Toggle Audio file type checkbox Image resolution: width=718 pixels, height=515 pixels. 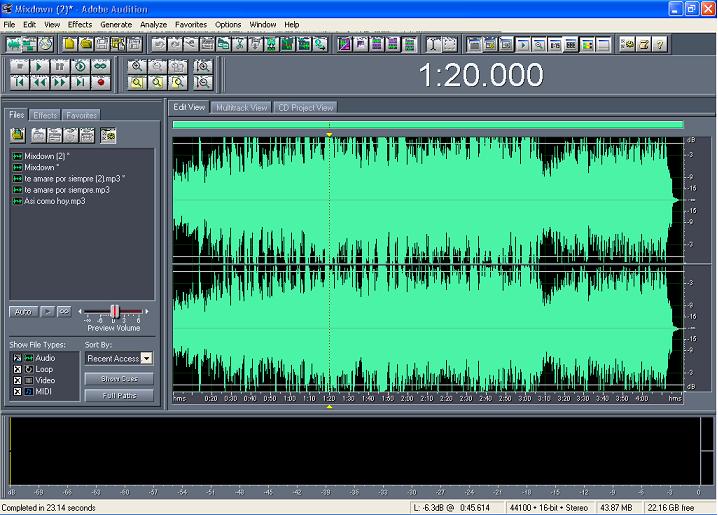point(17,358)
